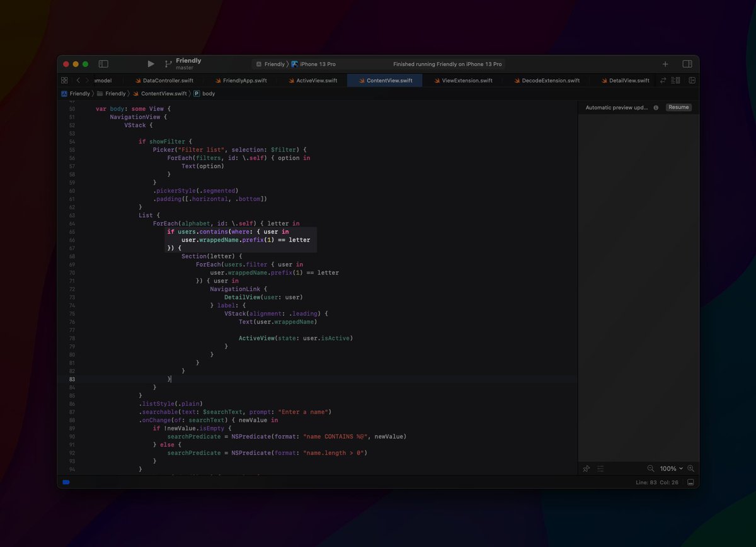
Task: Toggle the right inspector panel
Action: click(687, 64)
